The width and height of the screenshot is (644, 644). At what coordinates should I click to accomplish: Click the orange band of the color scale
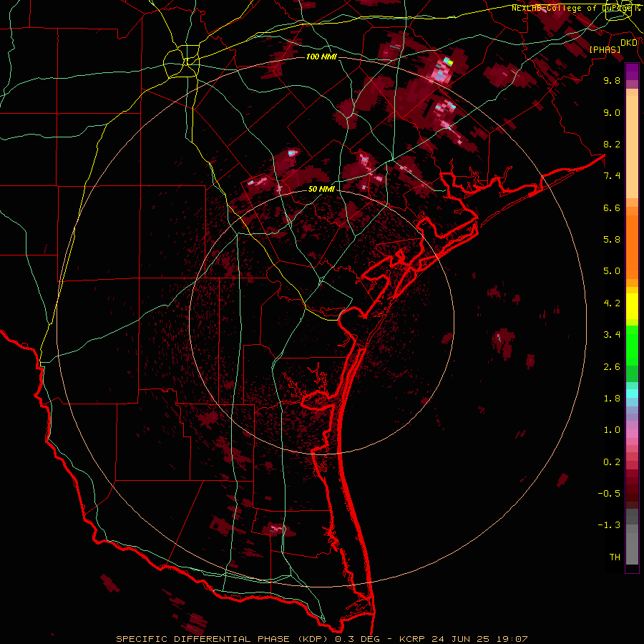pyautogui.click(x=632, y=248)
